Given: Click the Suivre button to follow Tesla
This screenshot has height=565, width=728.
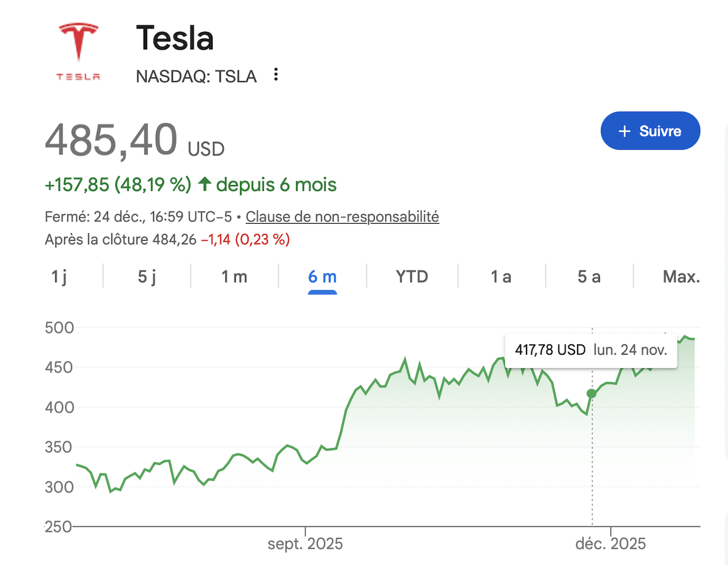Looking at the screenshot, I should pos(650,131).
